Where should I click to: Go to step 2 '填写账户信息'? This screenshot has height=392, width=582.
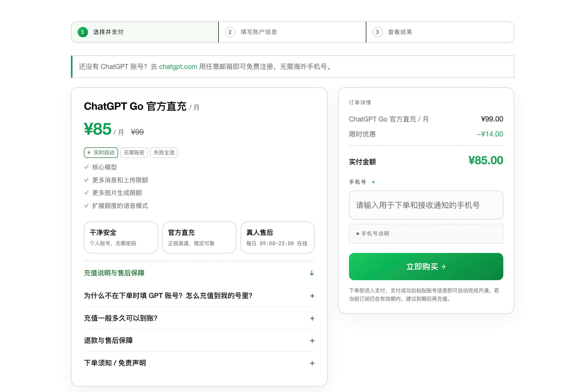point(292,32)
